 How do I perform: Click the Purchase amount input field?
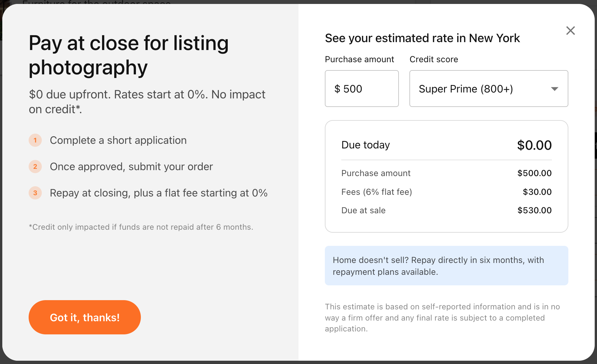point(362,89)
